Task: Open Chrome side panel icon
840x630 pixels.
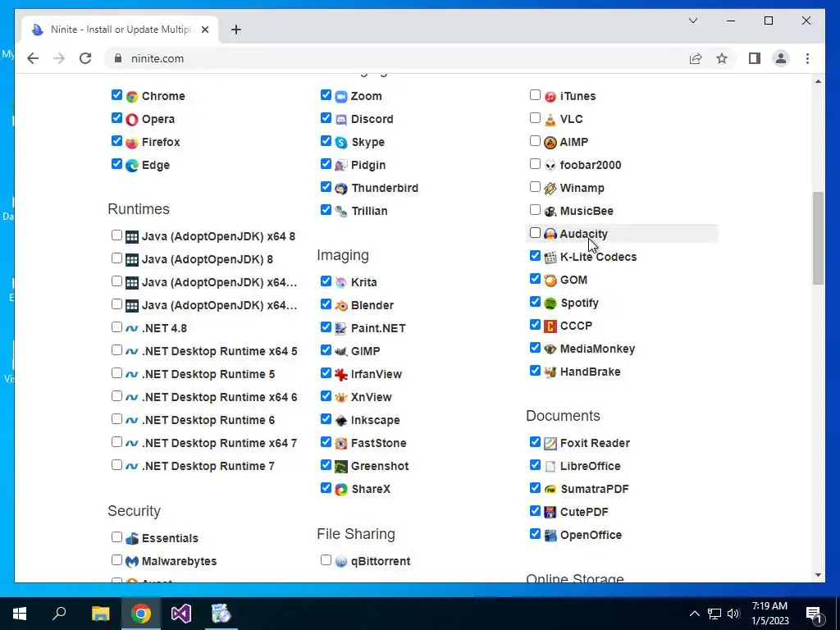Action: (755, 58)
